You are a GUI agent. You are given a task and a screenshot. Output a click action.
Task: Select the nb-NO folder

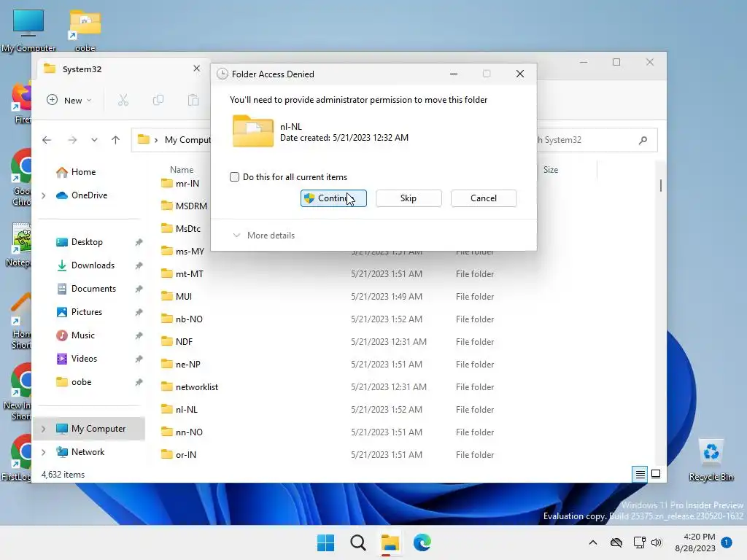tap(182, 319)
